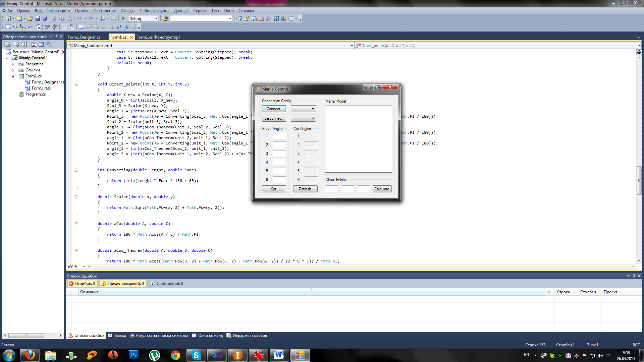Viewport: 644px width, 362px height.
Task: Switch to the Form1.cs [Конструктор] tab
Action: pos(158,37)
